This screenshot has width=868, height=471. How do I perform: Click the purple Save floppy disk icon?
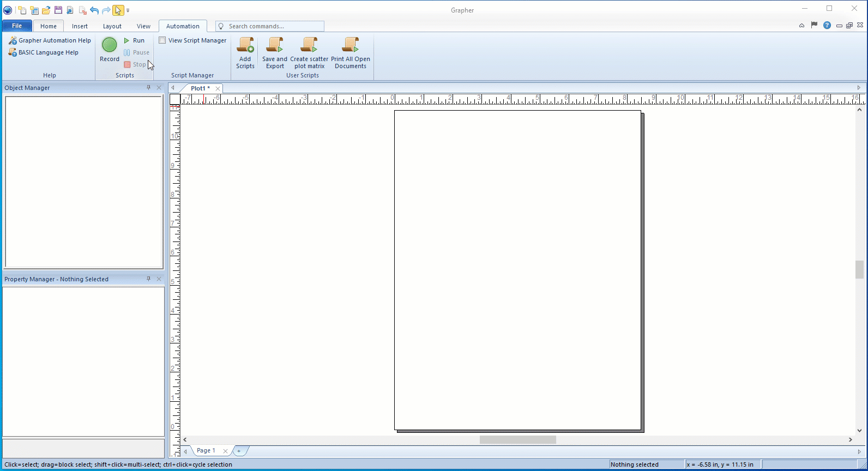(58, 10)
